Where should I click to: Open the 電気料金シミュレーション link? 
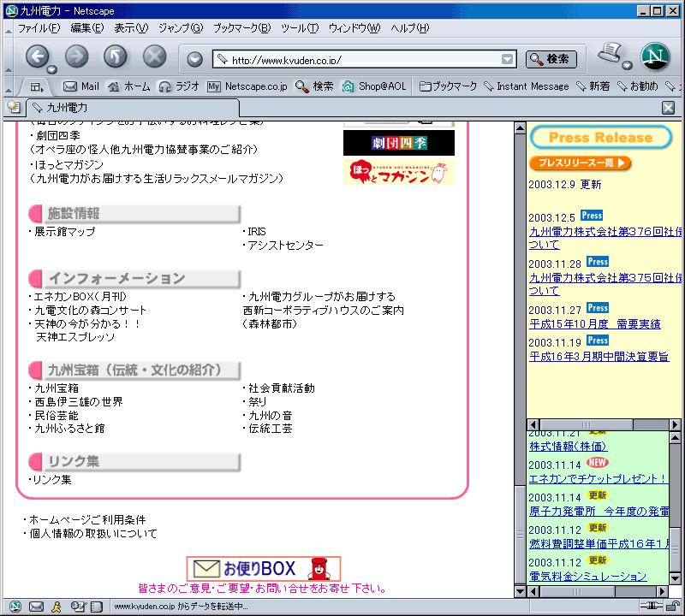point(587,577)
